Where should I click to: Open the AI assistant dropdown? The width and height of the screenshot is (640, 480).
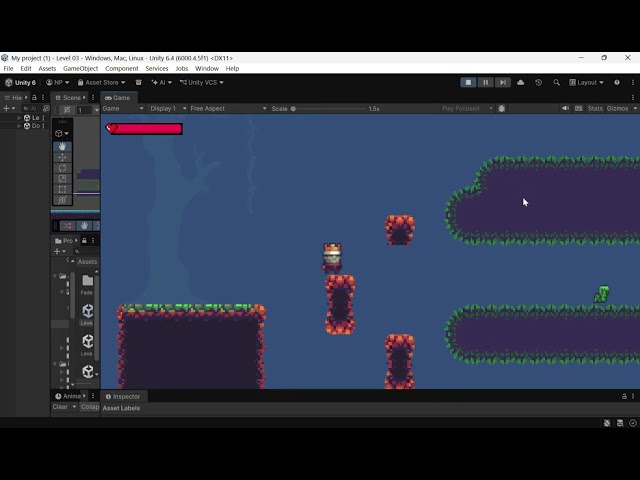(x=162, y=82)
